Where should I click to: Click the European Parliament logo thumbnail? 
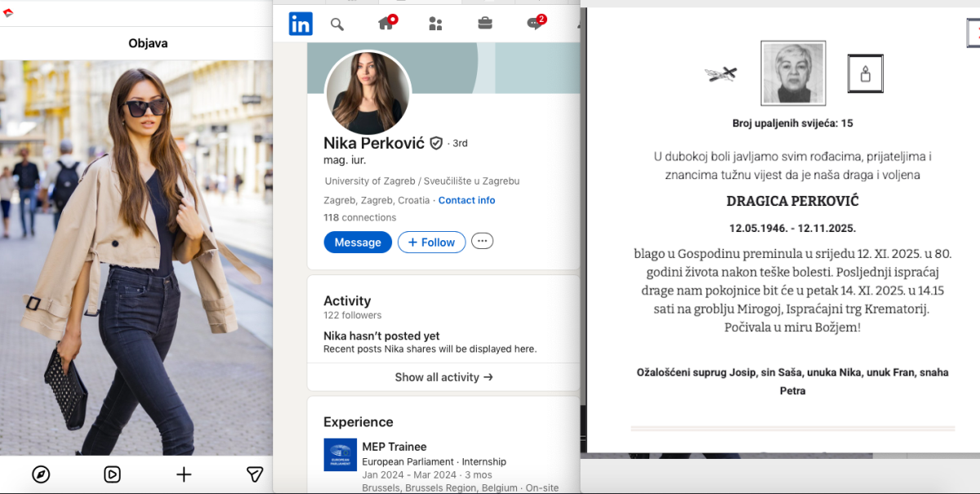tap(340, 455)
